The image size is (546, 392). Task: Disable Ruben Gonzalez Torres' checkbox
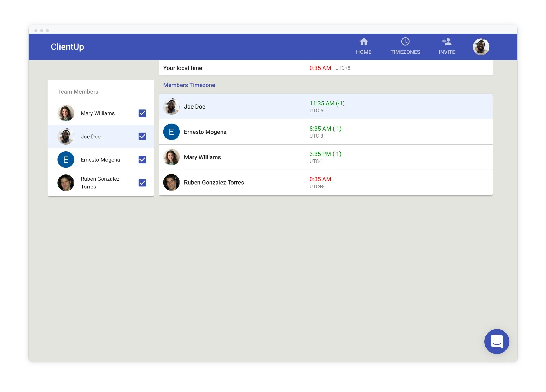pos(142,183)
